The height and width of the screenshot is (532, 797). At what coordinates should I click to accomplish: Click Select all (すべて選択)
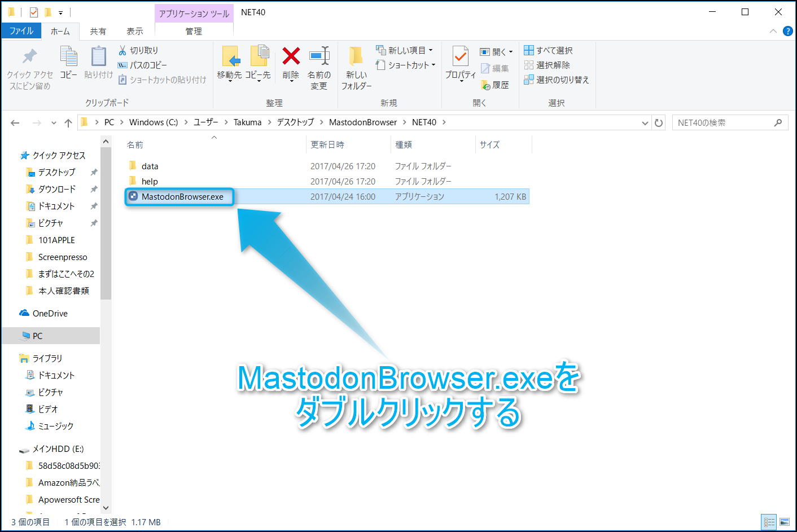(x=548, y=50)
